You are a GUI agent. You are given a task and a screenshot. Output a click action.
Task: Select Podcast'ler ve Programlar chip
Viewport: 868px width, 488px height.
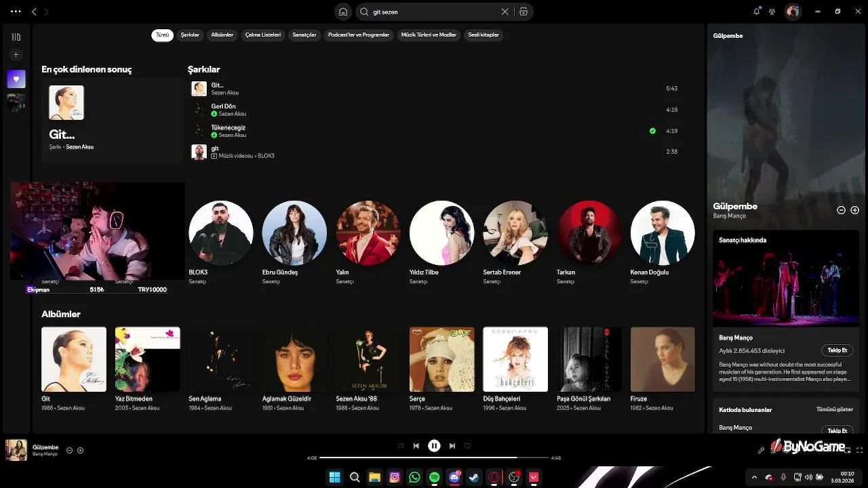(x=359, y=35)
